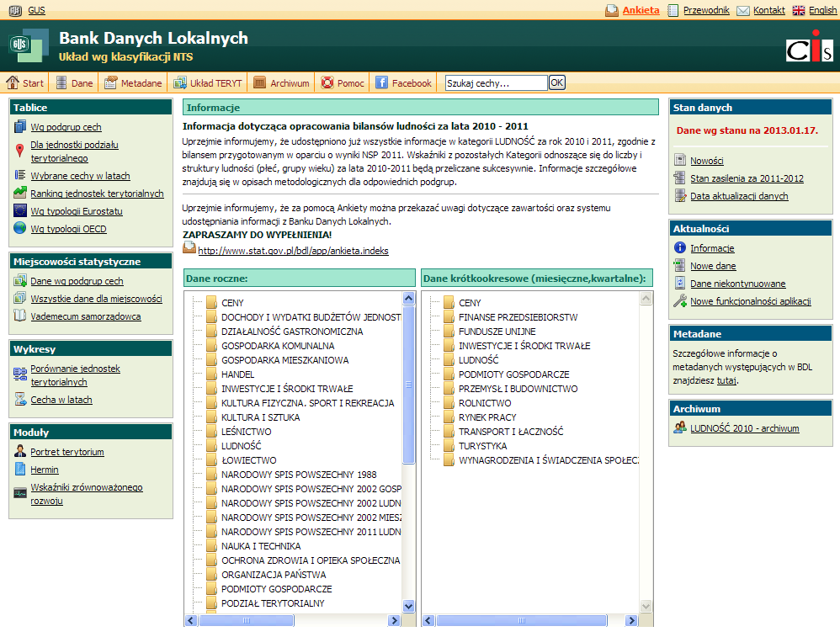This screenshot has width=840, height=637.
Task: Expand LEŚNICTWO folder
Action: [210, 431]
